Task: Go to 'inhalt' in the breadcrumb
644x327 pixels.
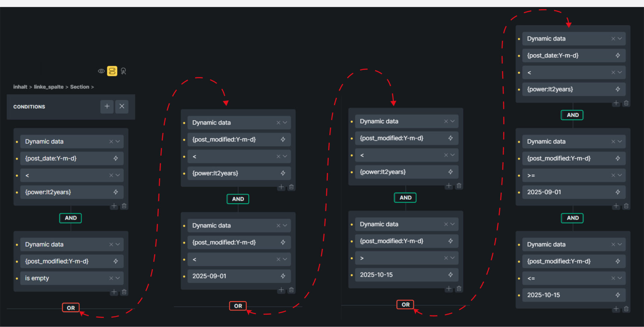Action: click(20, 87)
